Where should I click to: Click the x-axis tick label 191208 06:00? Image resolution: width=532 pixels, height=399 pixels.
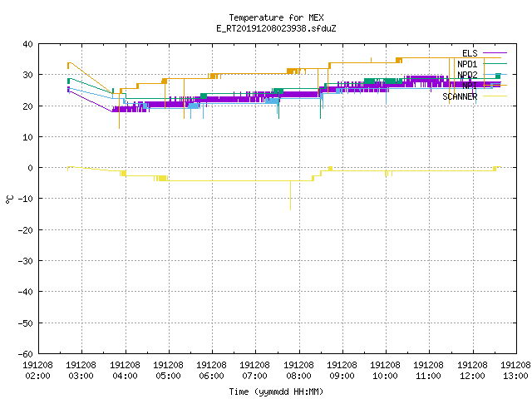pyautogui.click(x=211, y=371)
